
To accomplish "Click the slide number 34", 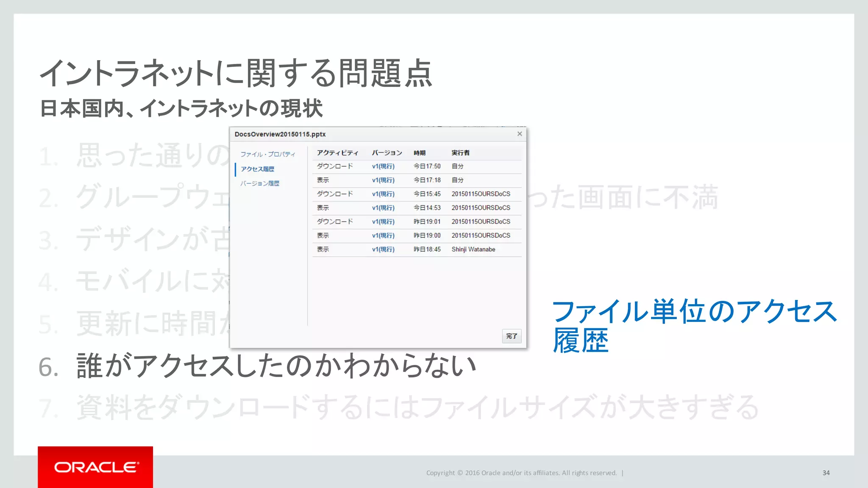I will coord(826,473).
